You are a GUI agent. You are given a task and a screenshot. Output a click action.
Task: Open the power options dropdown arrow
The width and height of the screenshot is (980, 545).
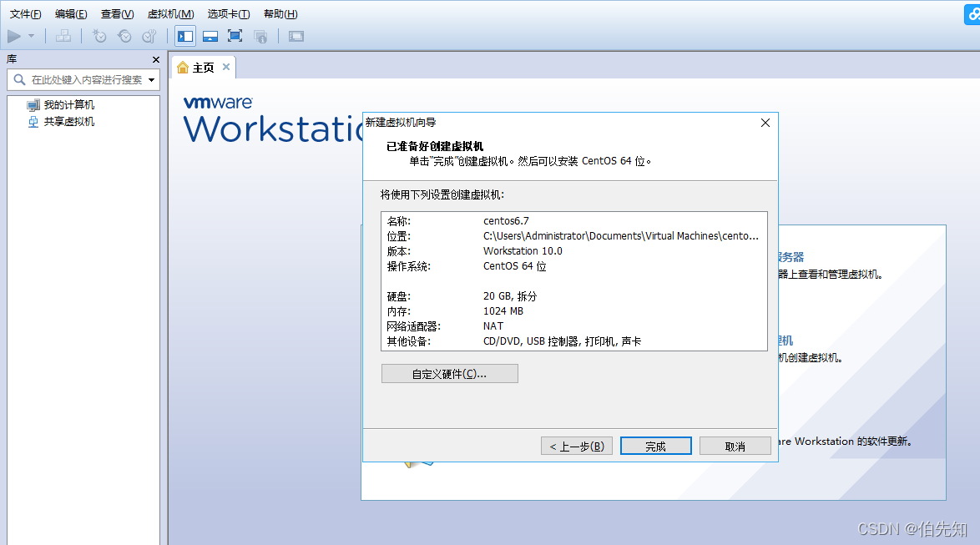[x=31, y=36]
